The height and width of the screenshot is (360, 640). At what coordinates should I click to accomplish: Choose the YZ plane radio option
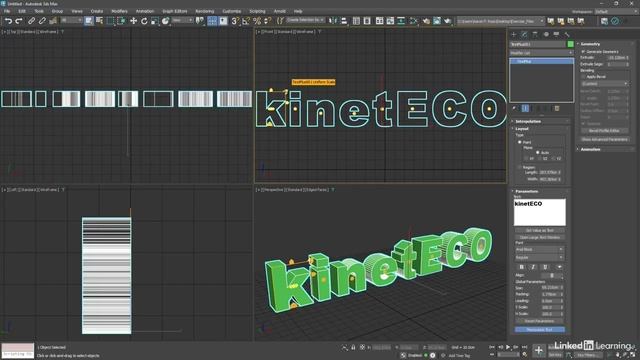(x=553, y=158)
